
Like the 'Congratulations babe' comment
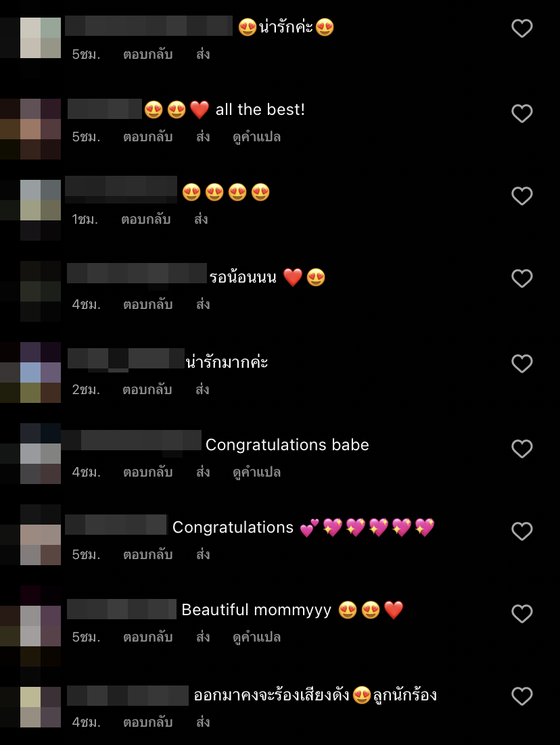522,448
